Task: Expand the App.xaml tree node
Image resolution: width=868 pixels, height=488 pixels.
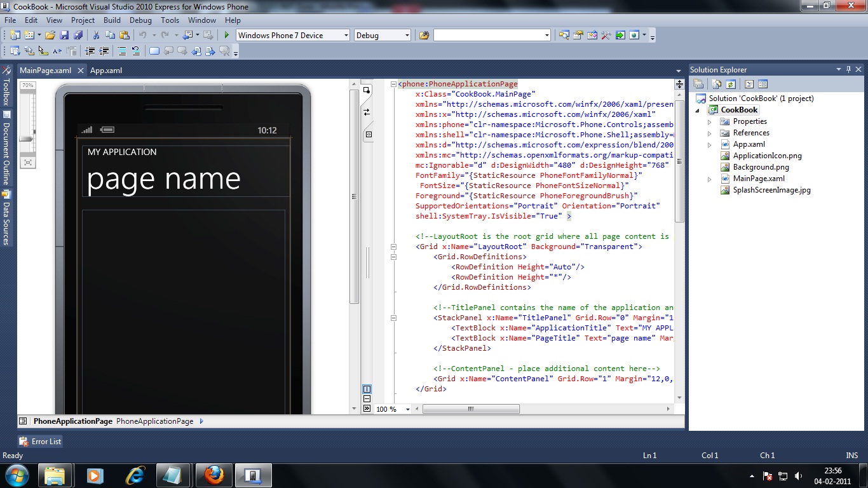Action: (710, 144)
